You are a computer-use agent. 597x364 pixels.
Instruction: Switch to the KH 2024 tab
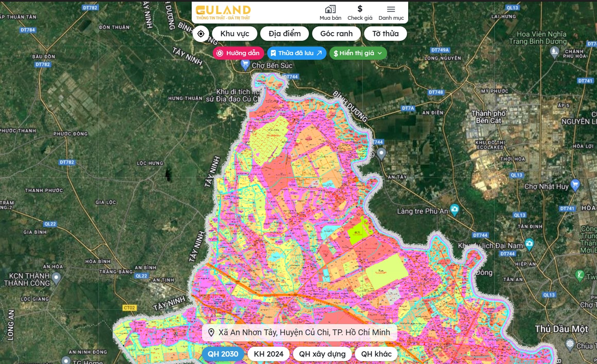[x=269, y=354]
